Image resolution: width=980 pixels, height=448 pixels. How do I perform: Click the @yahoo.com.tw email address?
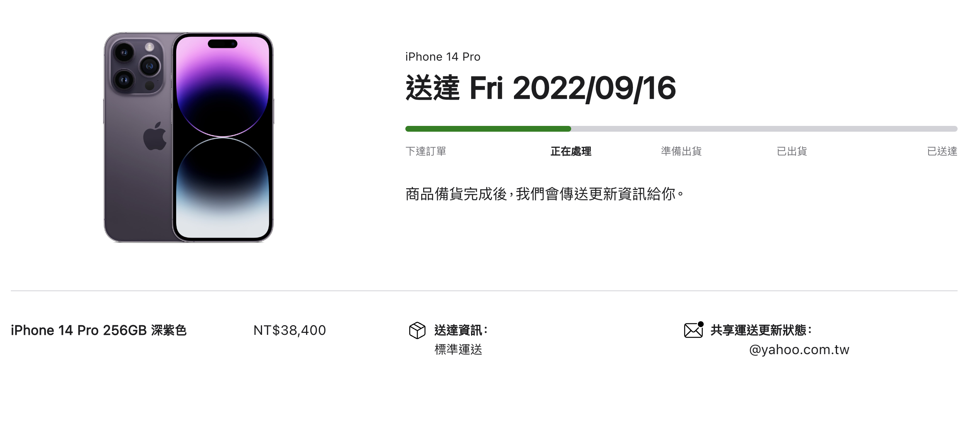(x=799, y=350)
